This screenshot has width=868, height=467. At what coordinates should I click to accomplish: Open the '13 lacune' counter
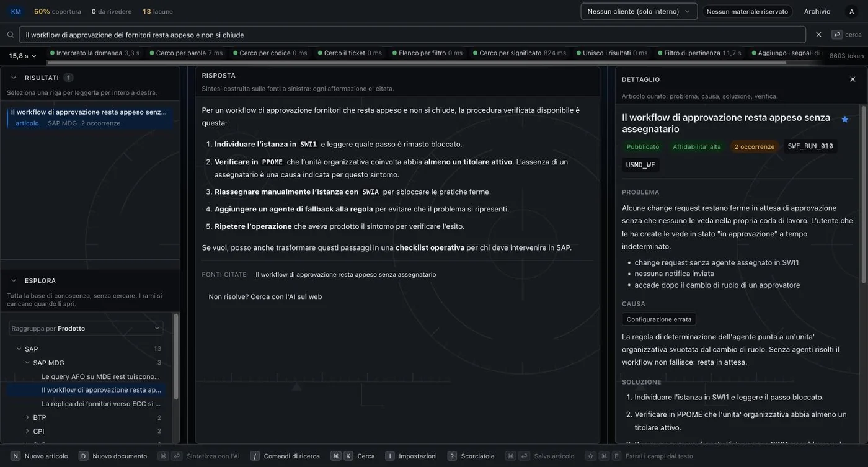click(x=157, y=11)
